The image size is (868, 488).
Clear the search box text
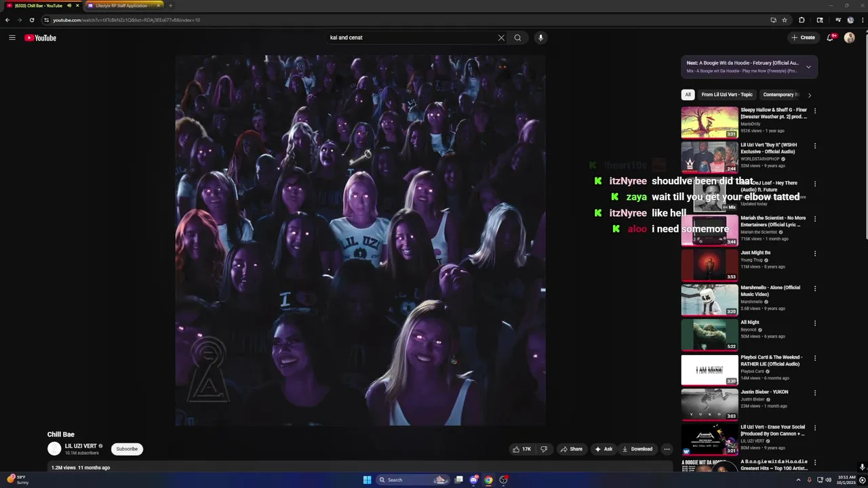coord(501,38)
